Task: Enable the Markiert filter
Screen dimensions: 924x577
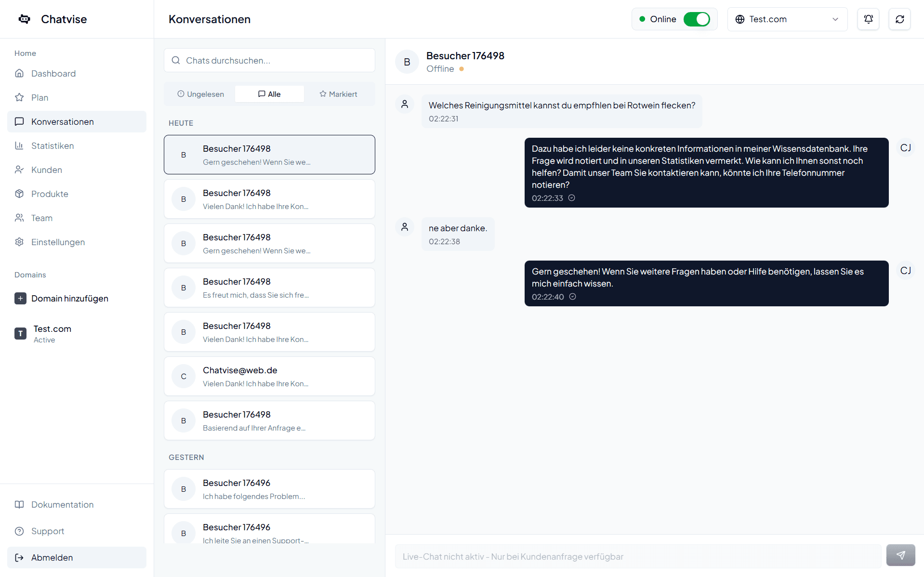Action: click(x=338, y=93)
